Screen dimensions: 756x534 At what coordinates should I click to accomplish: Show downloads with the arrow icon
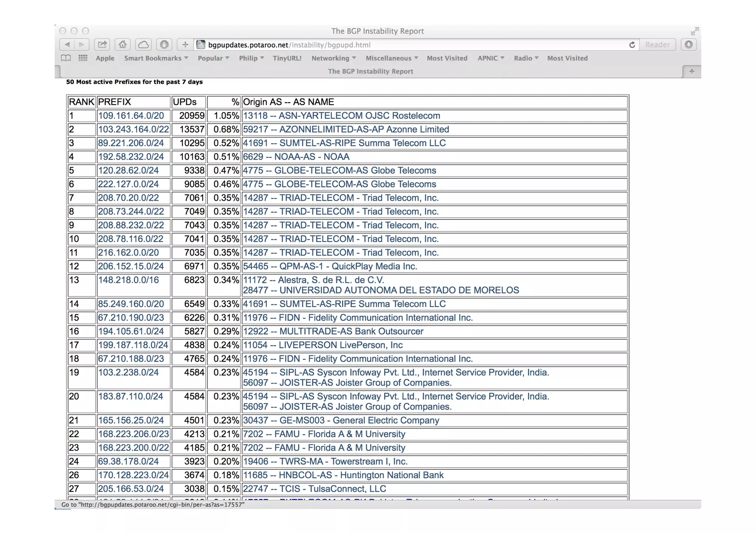click(688, 45)
